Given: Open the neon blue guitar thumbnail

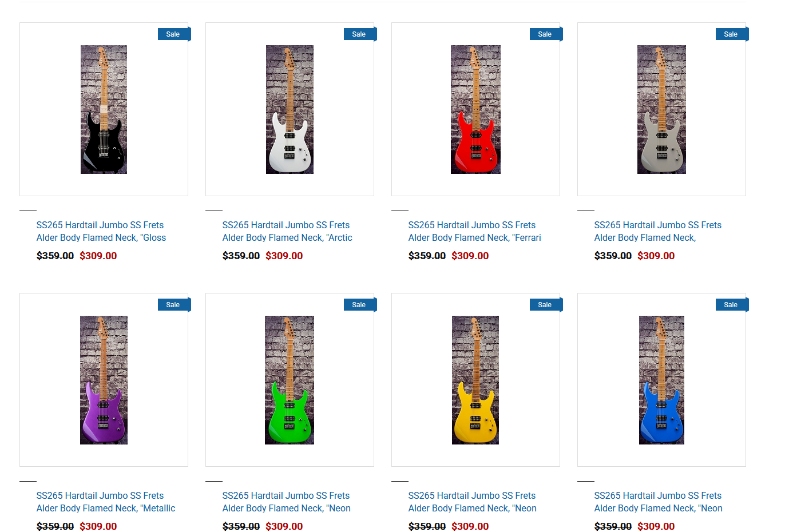Looking at the screenshot, I should click(x=661, y=380).
